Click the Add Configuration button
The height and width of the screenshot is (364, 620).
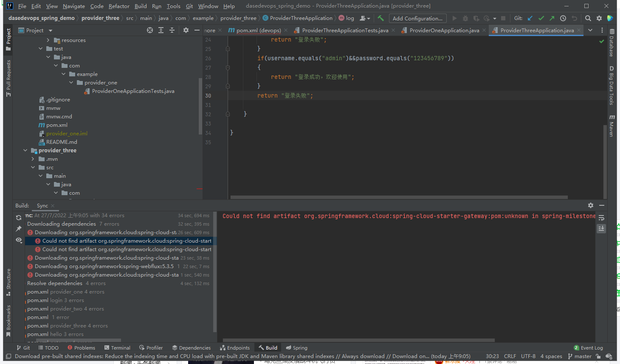(417, 18)
